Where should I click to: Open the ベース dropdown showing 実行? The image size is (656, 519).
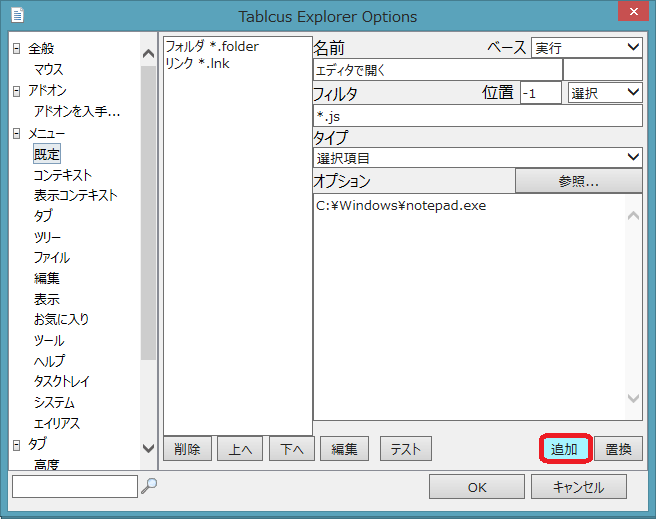pos(586,47)
